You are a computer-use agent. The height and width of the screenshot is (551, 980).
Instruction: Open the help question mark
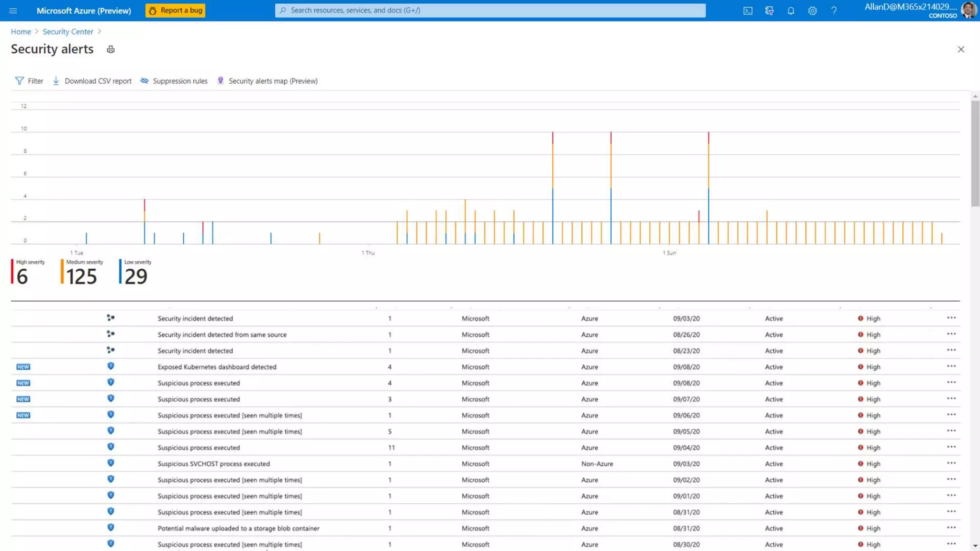pos(834,11)
